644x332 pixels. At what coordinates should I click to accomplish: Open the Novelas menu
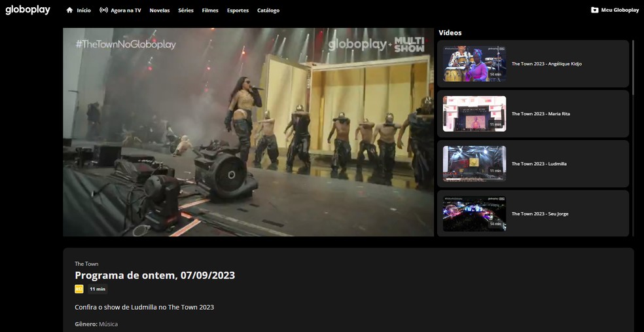(159, 10)
